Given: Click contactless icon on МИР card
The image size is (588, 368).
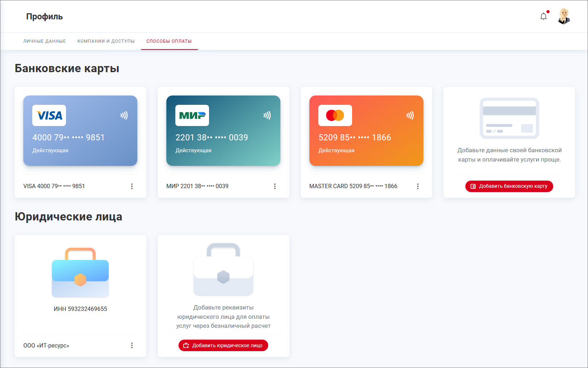Looking at the screenshot, I should click(x=267, y=115).
